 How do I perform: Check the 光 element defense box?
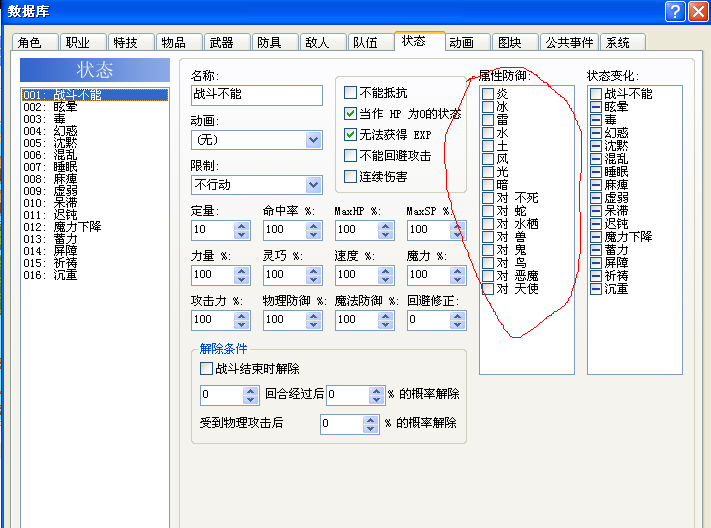pyautogui.click(x=488, y=172)
